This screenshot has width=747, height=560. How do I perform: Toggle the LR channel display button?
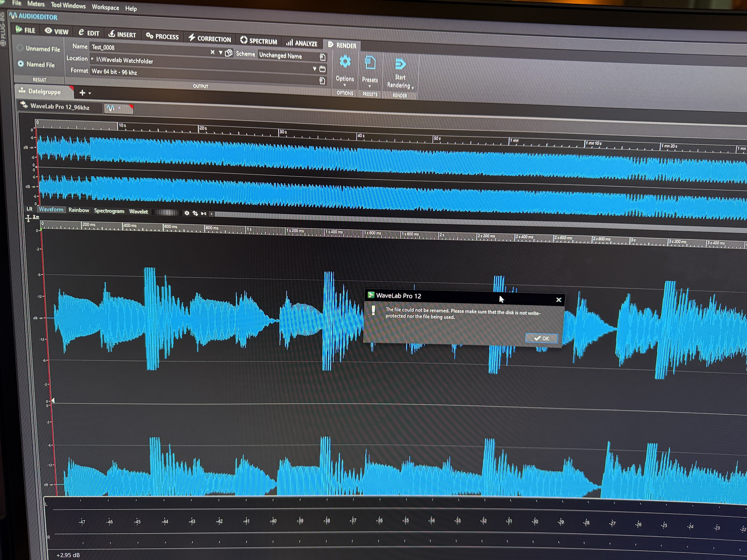[29, 209]
